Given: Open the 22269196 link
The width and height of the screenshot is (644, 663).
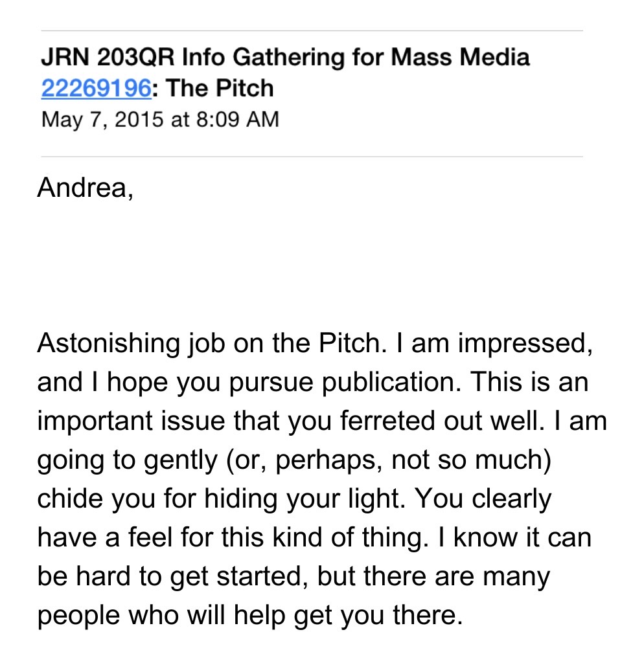Looking at the screenshot, I should click(x=96, y=88).
